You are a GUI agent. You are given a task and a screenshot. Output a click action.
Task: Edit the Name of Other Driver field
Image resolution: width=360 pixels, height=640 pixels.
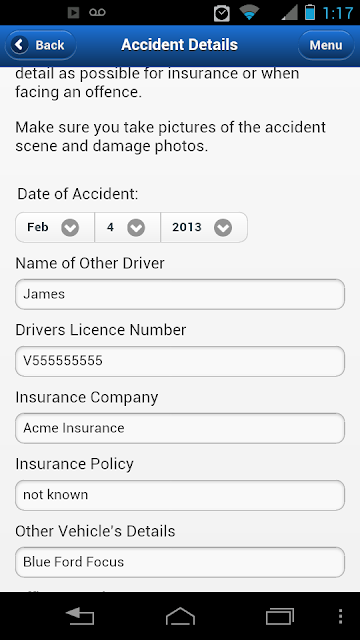point(180,294)
